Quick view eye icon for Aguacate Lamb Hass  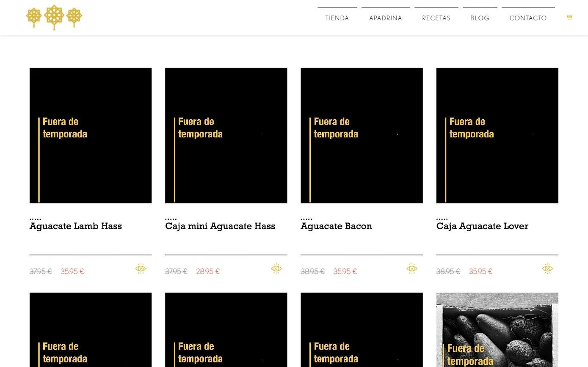click(x=141, y=268)
